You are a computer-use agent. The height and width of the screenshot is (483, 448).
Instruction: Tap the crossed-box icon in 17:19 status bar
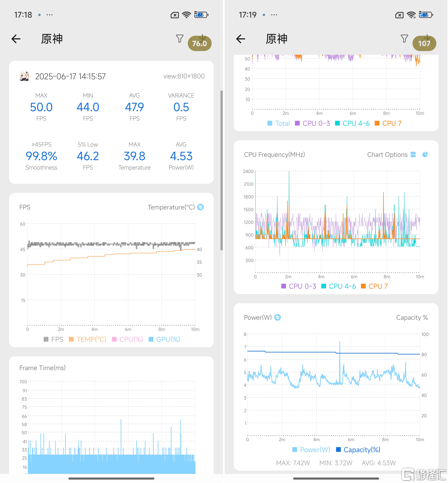tap(399, 15)
